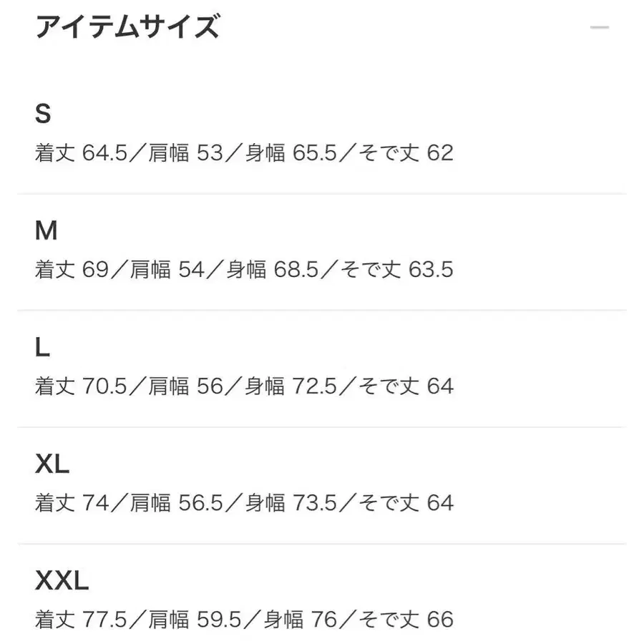The image size is (644, 644).
Task: Select the M size heading
Action: point(48,230)
